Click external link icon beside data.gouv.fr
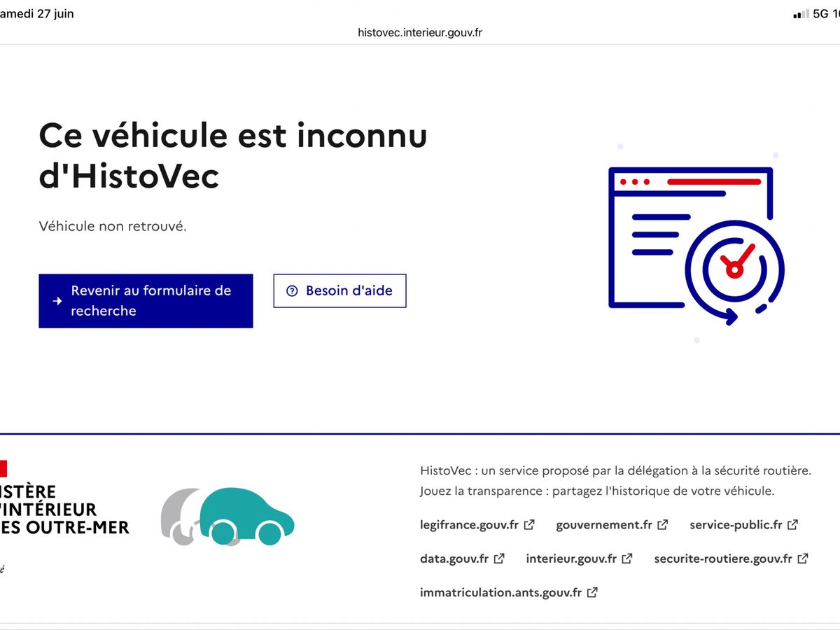The image size is (840, 630). pos(499,559)
